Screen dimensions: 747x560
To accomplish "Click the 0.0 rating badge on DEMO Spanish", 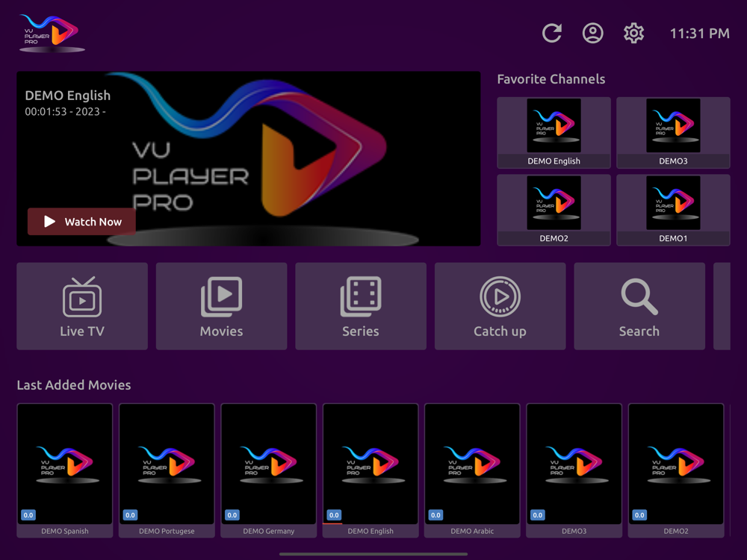I will pos(28,514).
